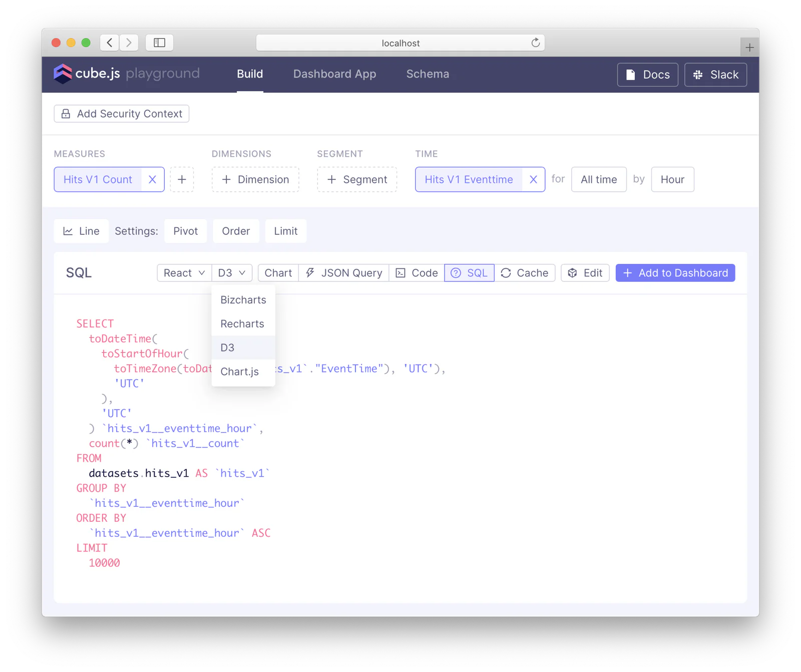Image resolution: width=801 pixels, height=672 pixels.
Task: Show the Chart view
Action: (278, 273)
